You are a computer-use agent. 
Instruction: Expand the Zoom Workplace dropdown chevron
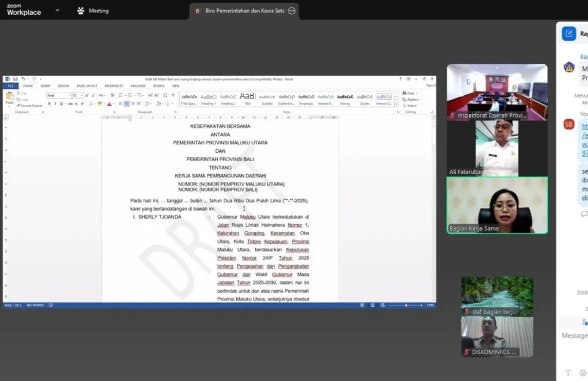click(57, 10)
